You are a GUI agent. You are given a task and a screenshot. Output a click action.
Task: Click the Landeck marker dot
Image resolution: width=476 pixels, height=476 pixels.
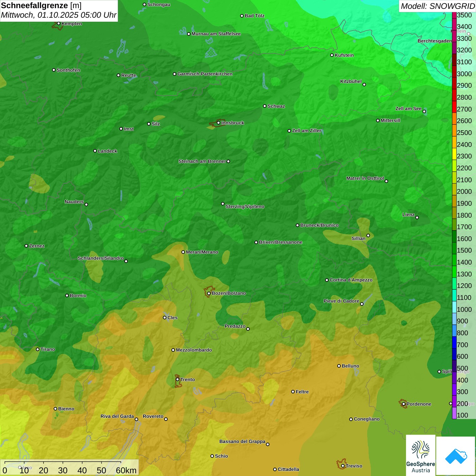(x=95, y=151)
